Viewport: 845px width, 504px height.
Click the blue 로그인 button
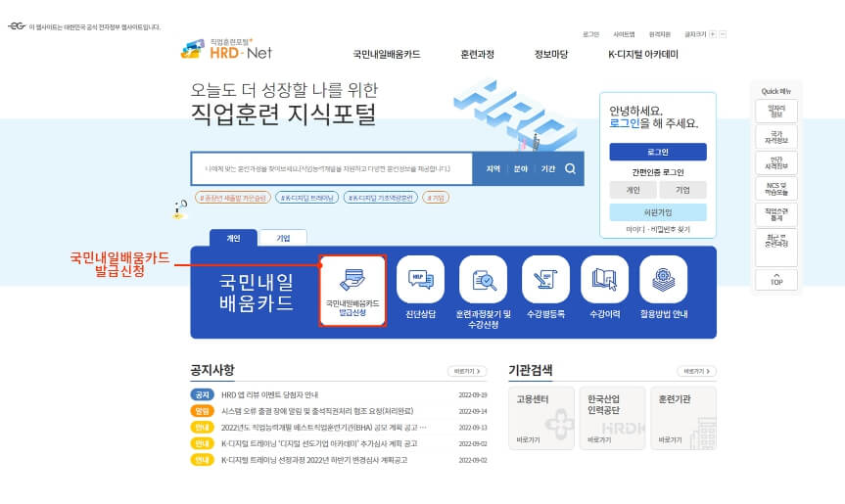pos(657,152)
